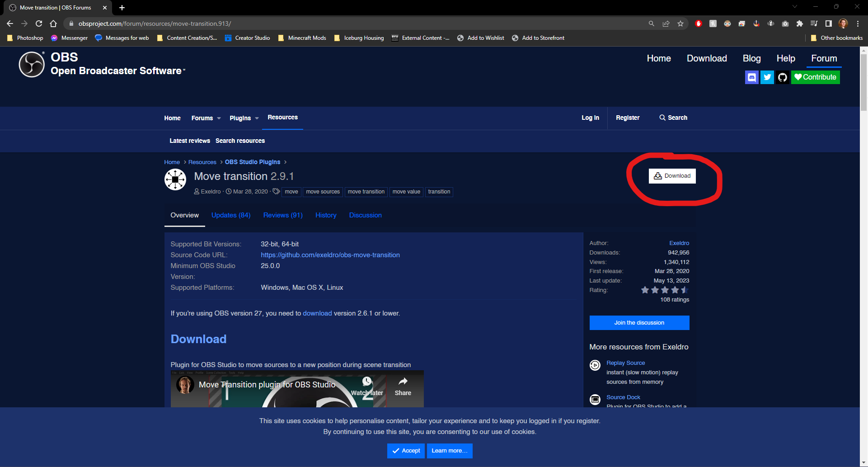Click the Source Dock resource icon

point(595,399)
